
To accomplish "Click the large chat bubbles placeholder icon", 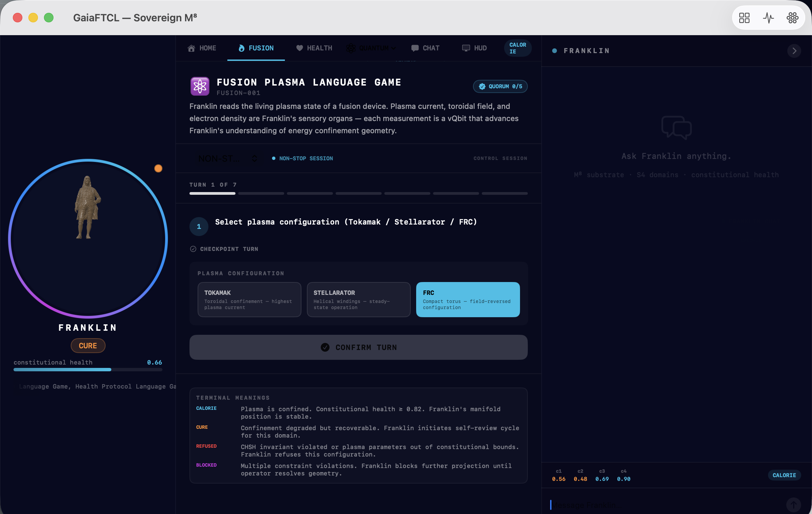I will [676, 127].
